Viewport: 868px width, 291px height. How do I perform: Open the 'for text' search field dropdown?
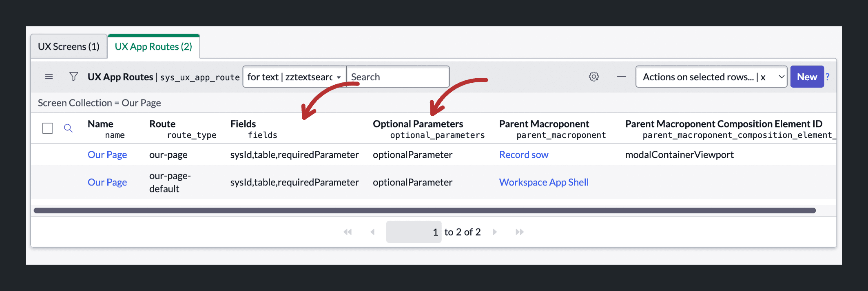point(294,77)
